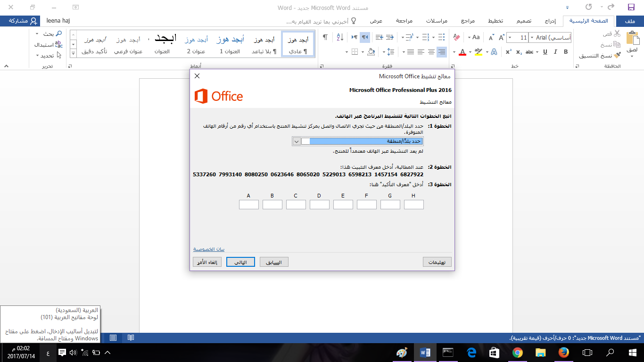Screen dimensions: 644x362
Task: Set left-to-right text direction
Action: (354, 37)
